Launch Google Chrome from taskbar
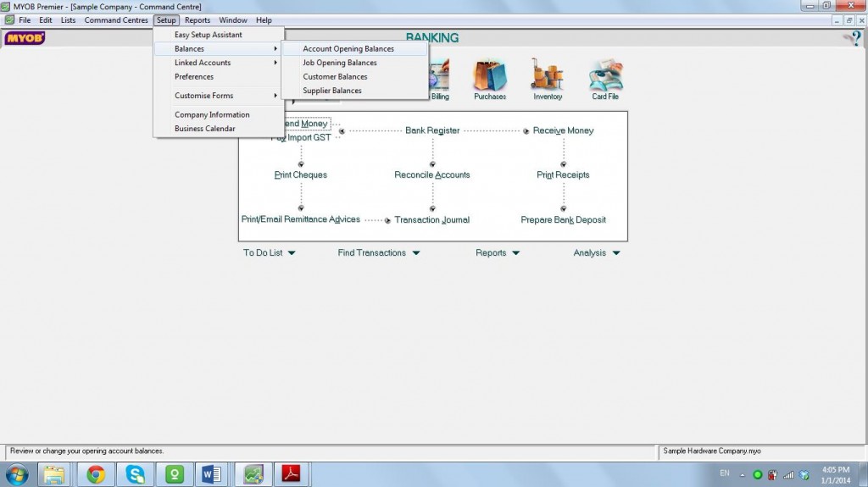 click(x=95, y=475)
